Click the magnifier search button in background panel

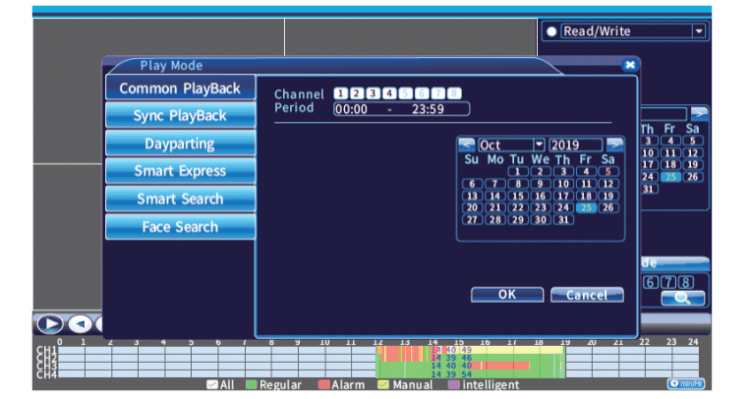(683, 298)
